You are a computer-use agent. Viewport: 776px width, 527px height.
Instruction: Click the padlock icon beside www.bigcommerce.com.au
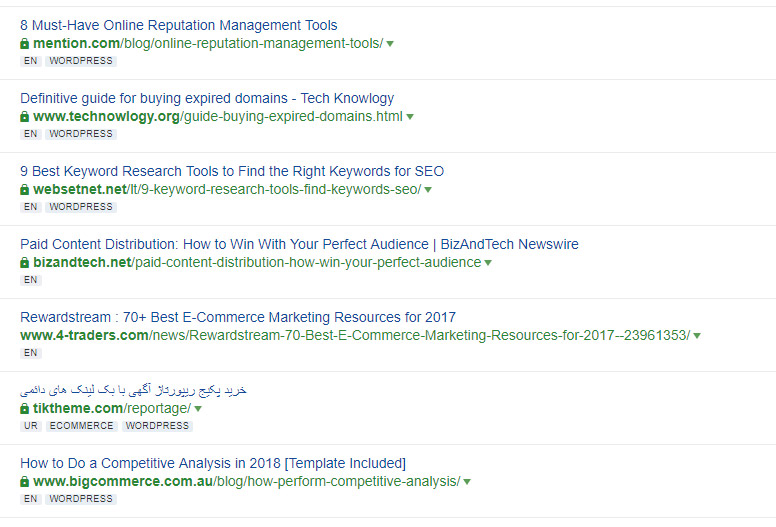point(25,482)
